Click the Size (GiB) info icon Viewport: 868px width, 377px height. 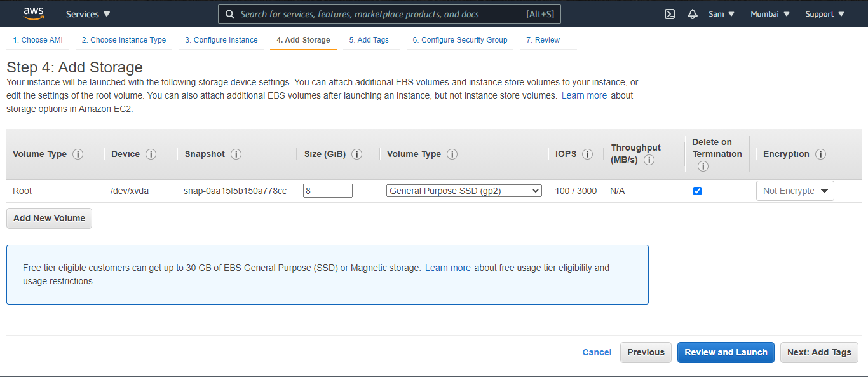356,154
